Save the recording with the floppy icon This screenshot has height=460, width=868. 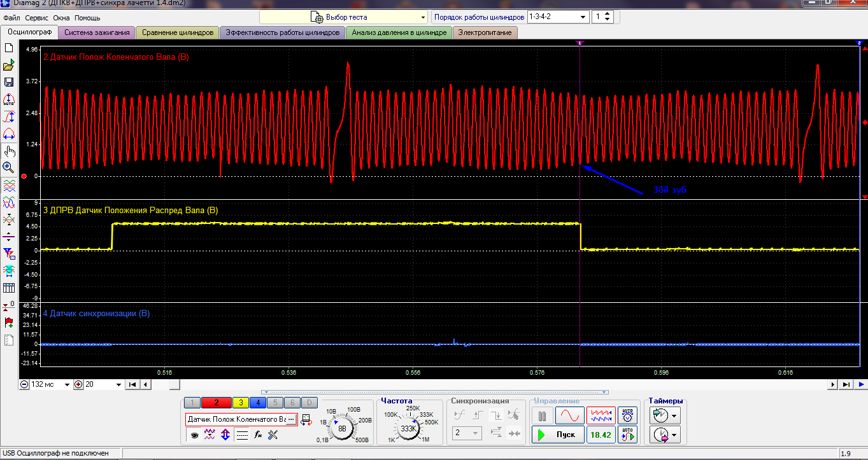click(x=9, y=82)
